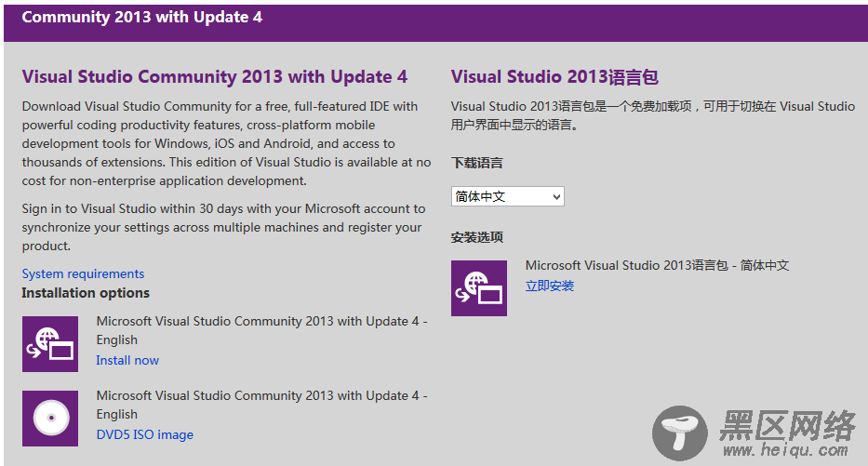This screenshot has width=868, height=466.
Task: Select heading Visual Studio 2013语言包
Action: 554,76
